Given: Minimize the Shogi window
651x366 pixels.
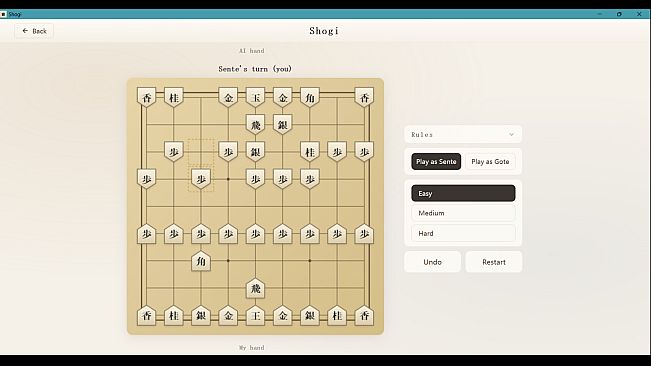Looking at the screenshot, I should pyautogui.click(x=600, y=14).
